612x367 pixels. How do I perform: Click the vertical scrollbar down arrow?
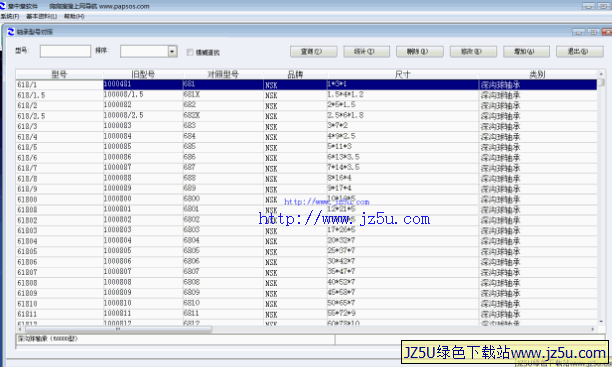pyautogui.click(x=601, y=322)
